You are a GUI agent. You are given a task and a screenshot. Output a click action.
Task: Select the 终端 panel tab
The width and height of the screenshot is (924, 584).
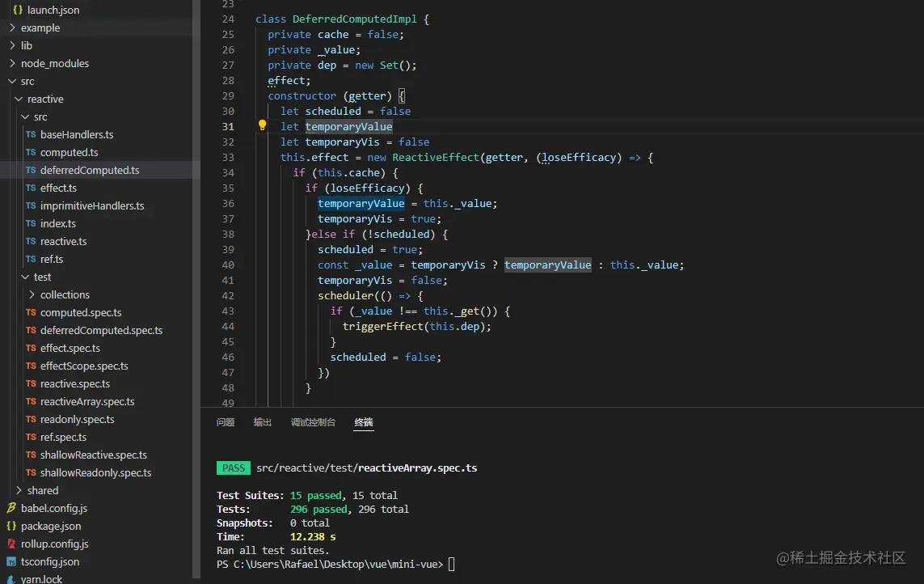tap(364, 422)
